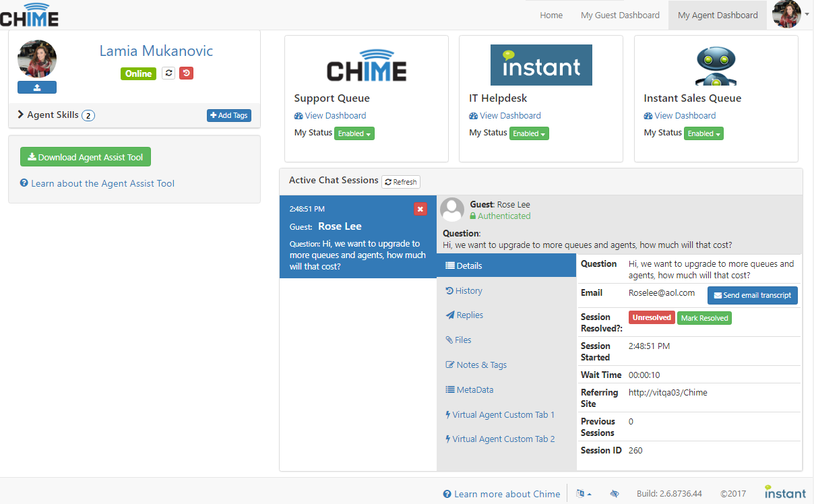Click the guest avatar placeholder icon

(452, 210)
